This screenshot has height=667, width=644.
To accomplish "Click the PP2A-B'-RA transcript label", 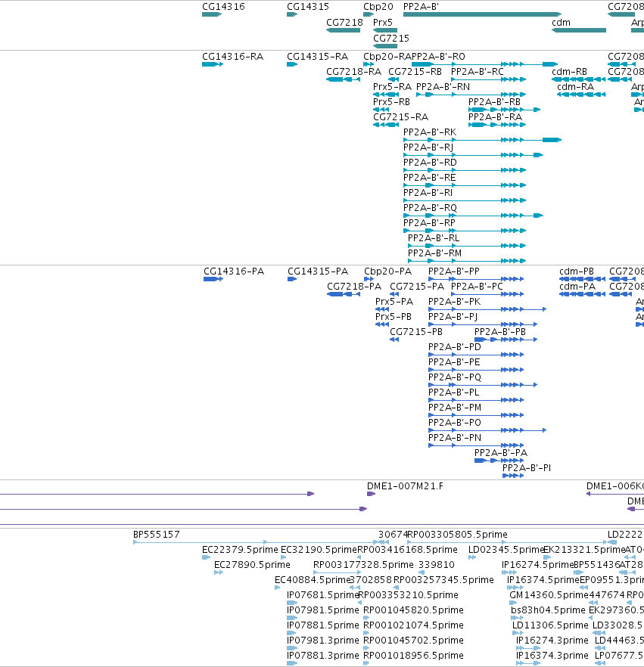I will 496,117.
